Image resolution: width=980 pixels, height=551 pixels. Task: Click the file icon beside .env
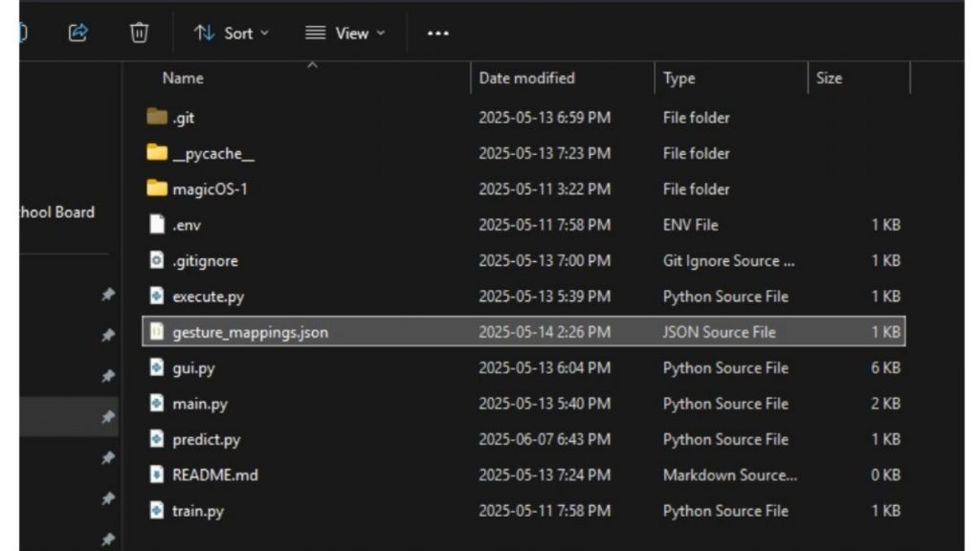click(156, 225)
